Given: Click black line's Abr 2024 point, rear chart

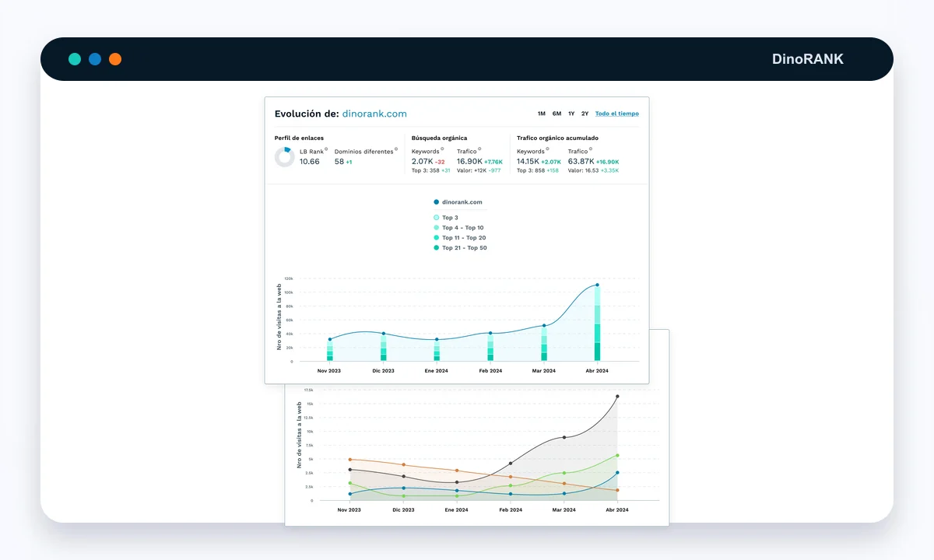Looking at the screenshot, I should [x=618, y=396].
